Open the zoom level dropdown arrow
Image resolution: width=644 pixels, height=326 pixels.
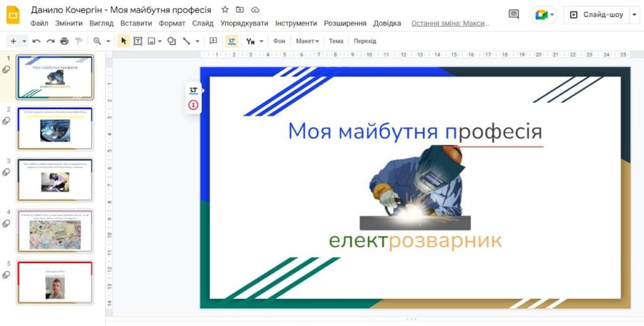(108, 41)
